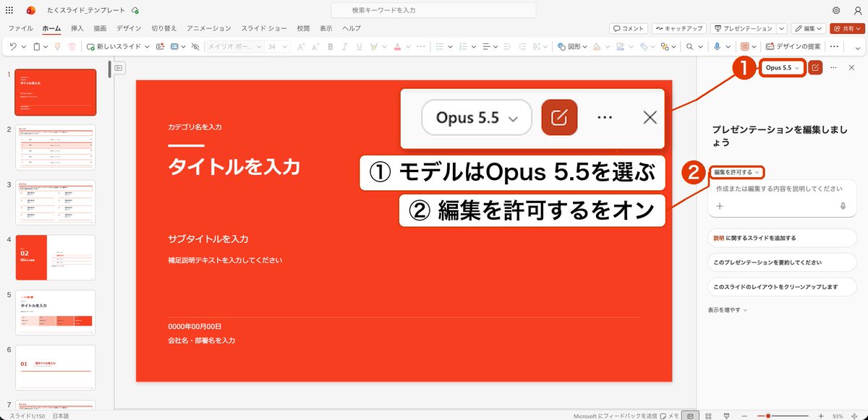The width and height of the screenshot is (868, 420).
Task: Click the clipboard paste icon
Action: pyautogui.click(x=36, y=46)
